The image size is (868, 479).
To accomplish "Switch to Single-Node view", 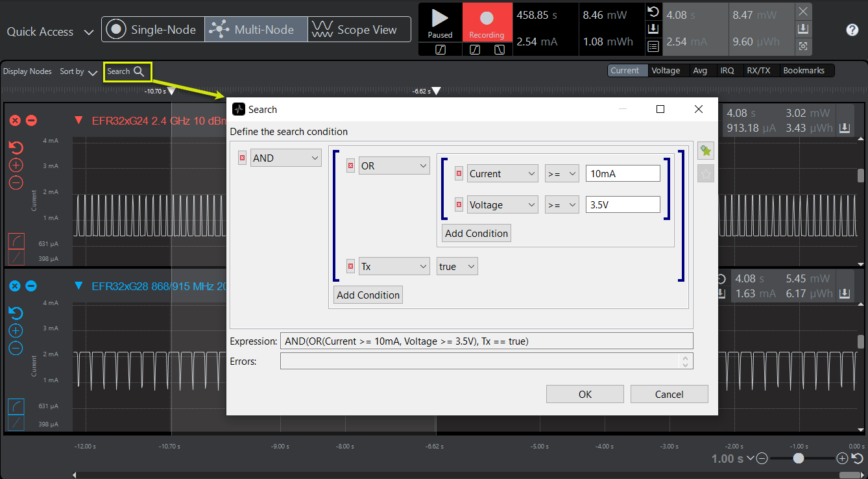I will pos(153,29).
